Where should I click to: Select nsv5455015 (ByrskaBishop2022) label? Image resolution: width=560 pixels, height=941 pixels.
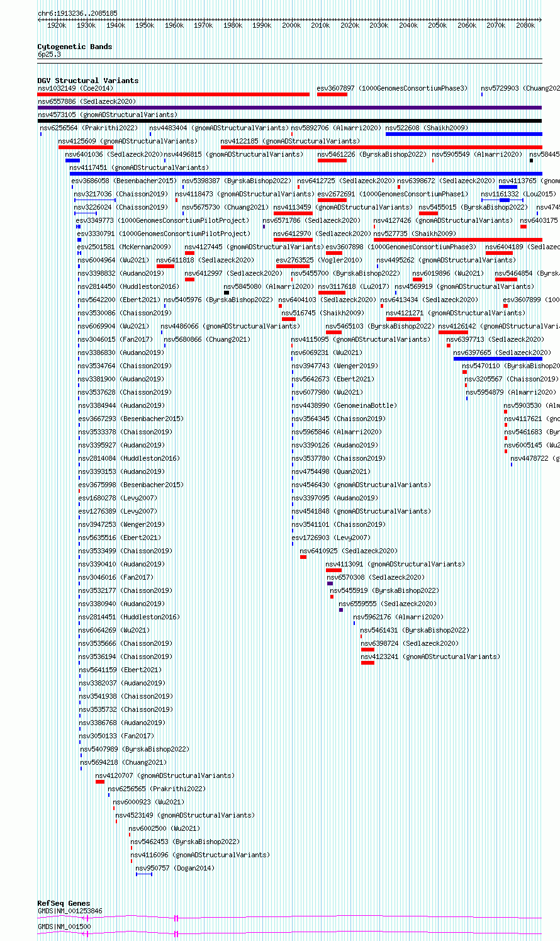pos(473,207)
